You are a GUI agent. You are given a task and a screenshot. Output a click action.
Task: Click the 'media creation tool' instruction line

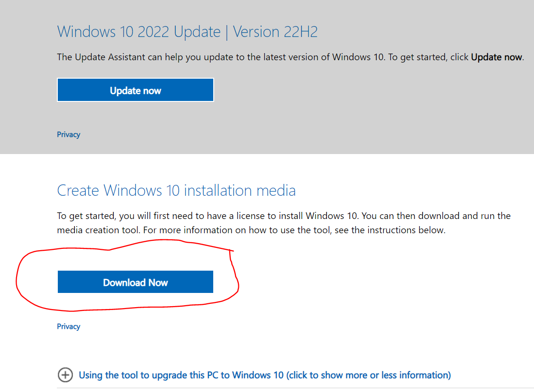pos(251,230)
